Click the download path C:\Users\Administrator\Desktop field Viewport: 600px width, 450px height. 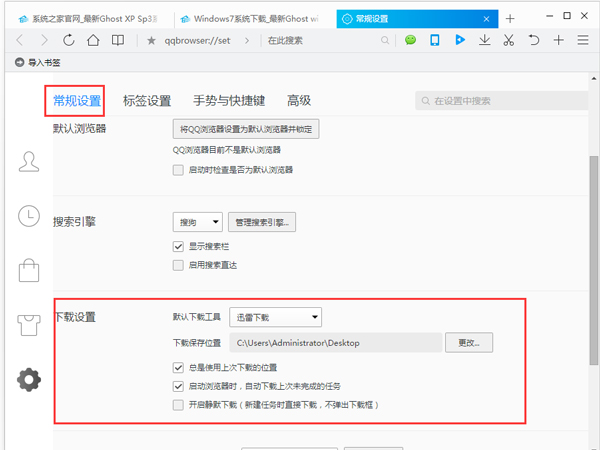pos(336,343)
